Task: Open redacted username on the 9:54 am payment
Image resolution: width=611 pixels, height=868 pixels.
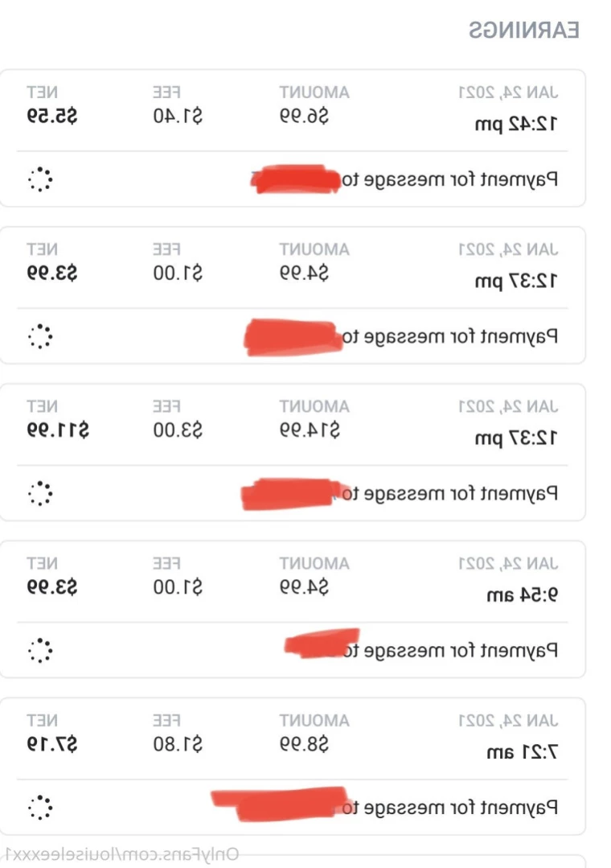Action: click(322, 643)
